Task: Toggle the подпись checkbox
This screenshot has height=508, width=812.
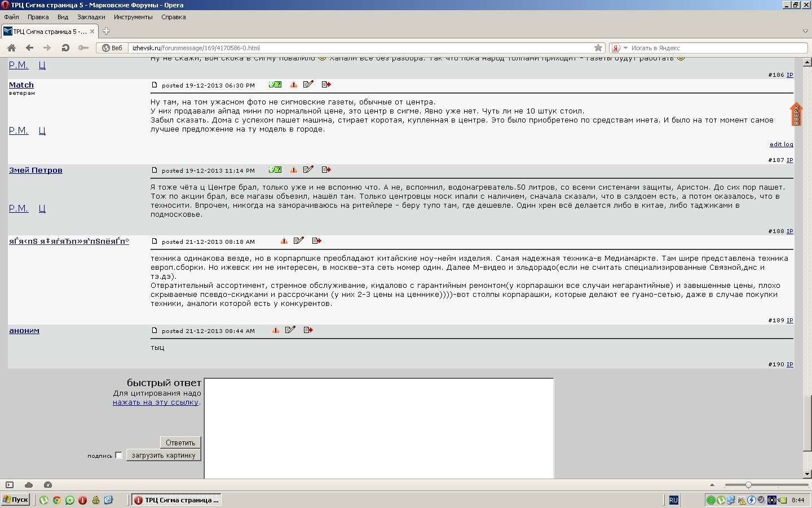Action: [x=118, y=456]
